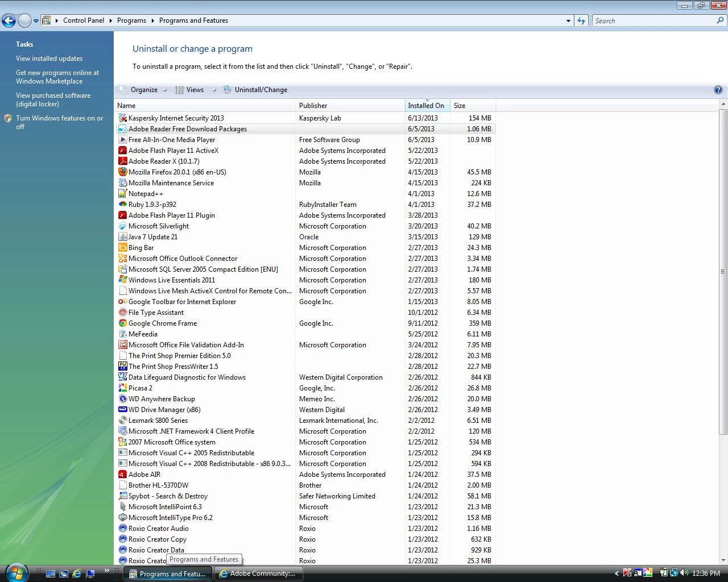Open recent pages dropdown next to Forward
The width and height of the screenshot is (728, 582).
tap(36, 21)
